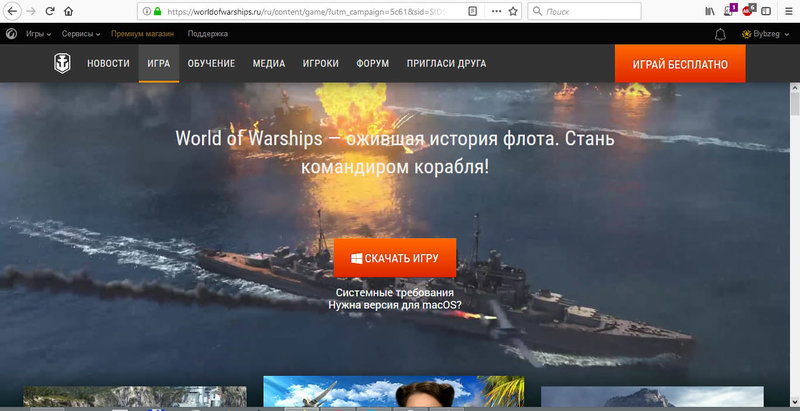The width and height of the screenshot is (800, 411).
Task: Expand the Игры dropdown
Action: (39, 34)
